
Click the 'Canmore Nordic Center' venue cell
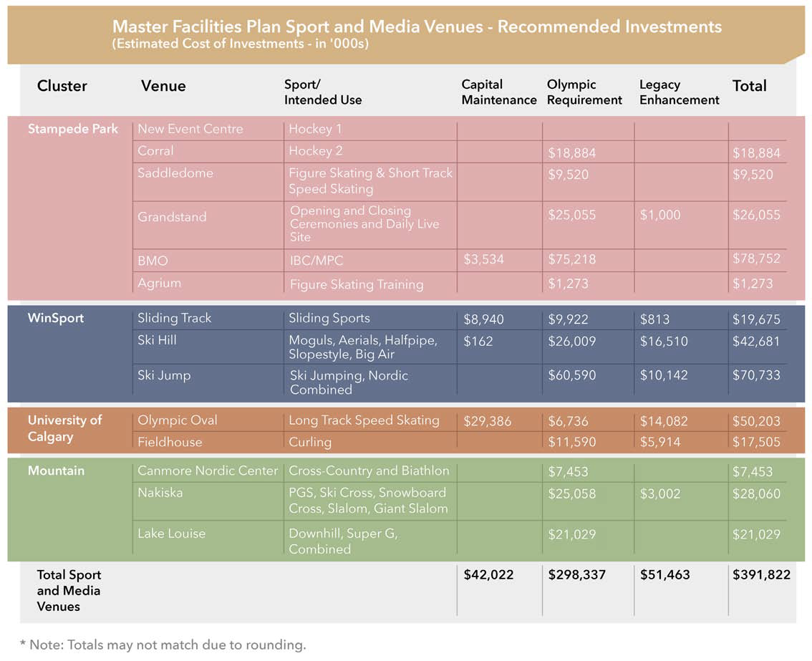[208, 471]
